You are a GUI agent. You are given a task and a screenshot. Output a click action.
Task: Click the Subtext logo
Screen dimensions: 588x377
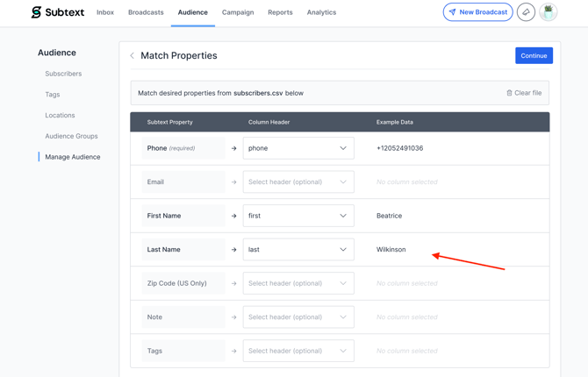click(58, 12)
